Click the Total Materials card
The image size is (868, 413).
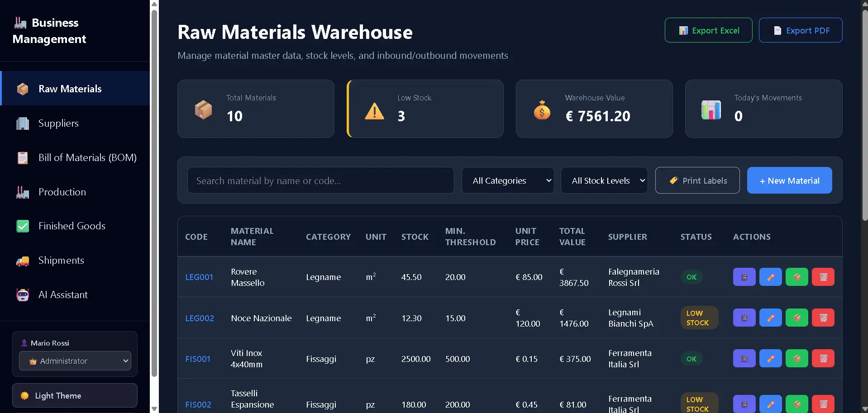256,109
